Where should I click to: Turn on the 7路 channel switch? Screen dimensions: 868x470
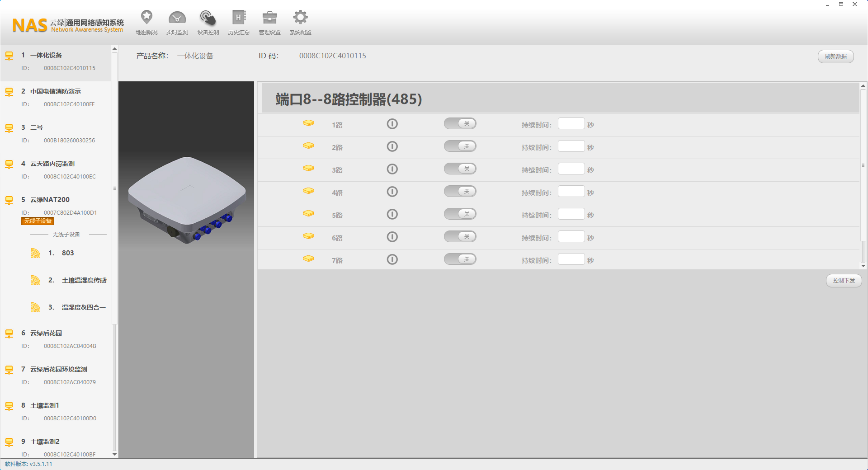pos(460,259)
